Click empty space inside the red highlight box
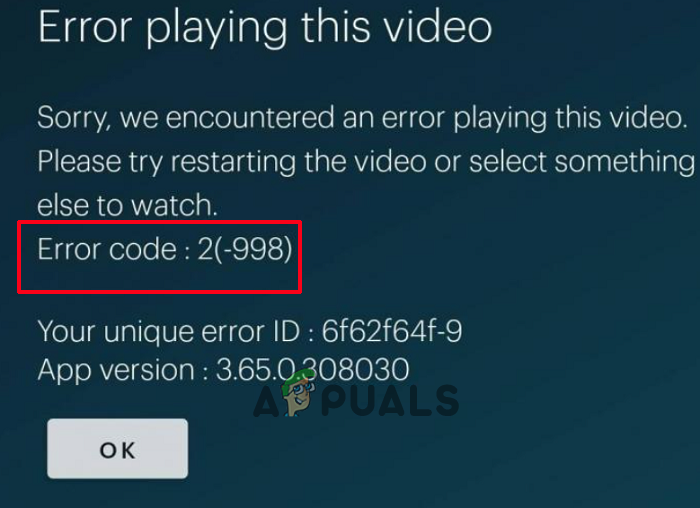Viewport: 700px width, 508px height. point(159,278)
